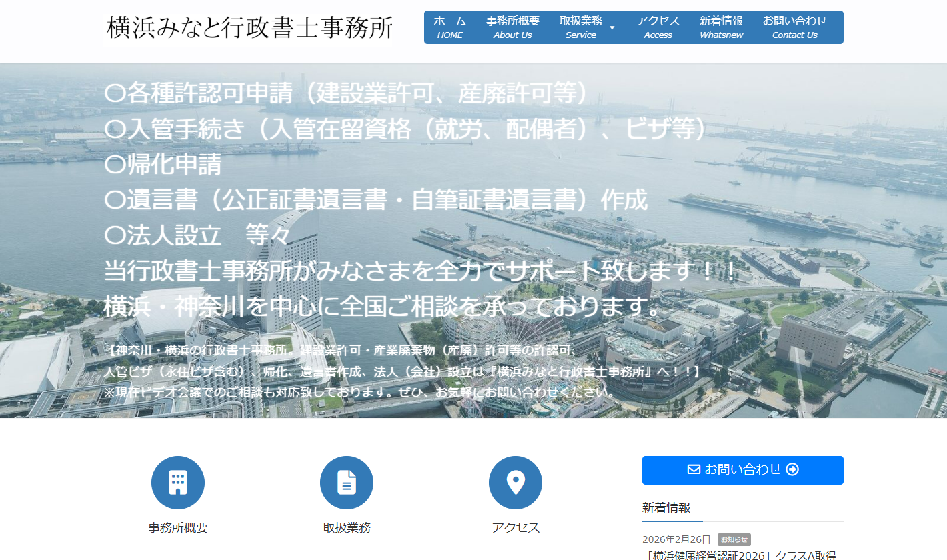Image resolution: width=947 pixels, height=560 pixels.
Task: Click the circular arrow icon inside お問い合わせ button
Action: (x=792, y=469)
